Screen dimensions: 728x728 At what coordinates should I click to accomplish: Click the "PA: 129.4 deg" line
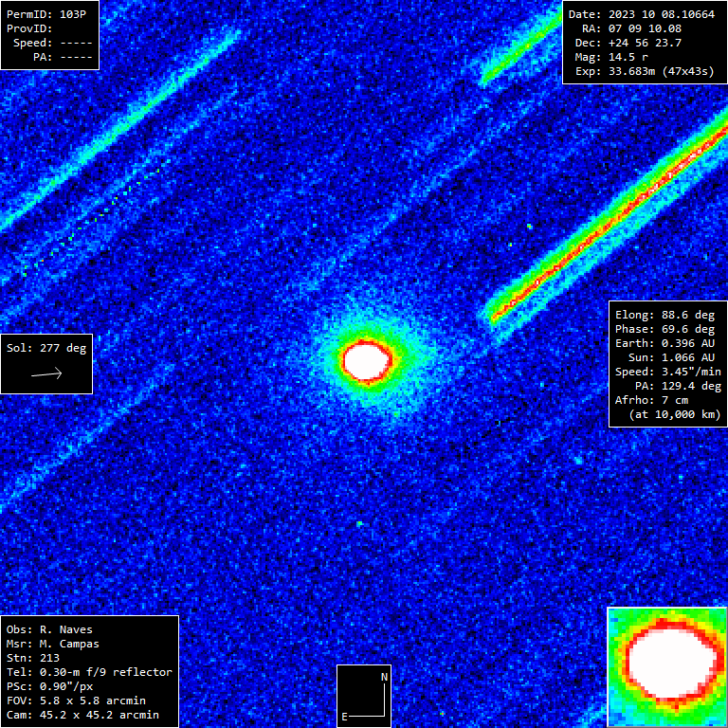pos(678,387)
